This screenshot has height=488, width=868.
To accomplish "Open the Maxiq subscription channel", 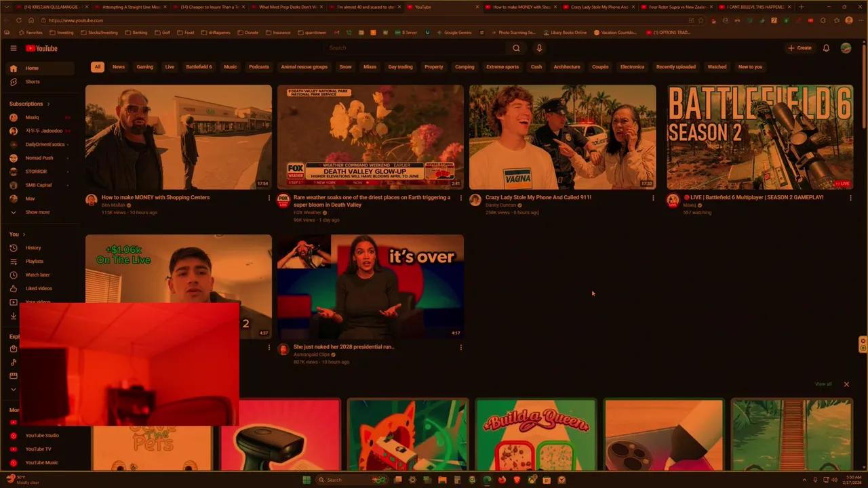I will [x=41, y=117].
